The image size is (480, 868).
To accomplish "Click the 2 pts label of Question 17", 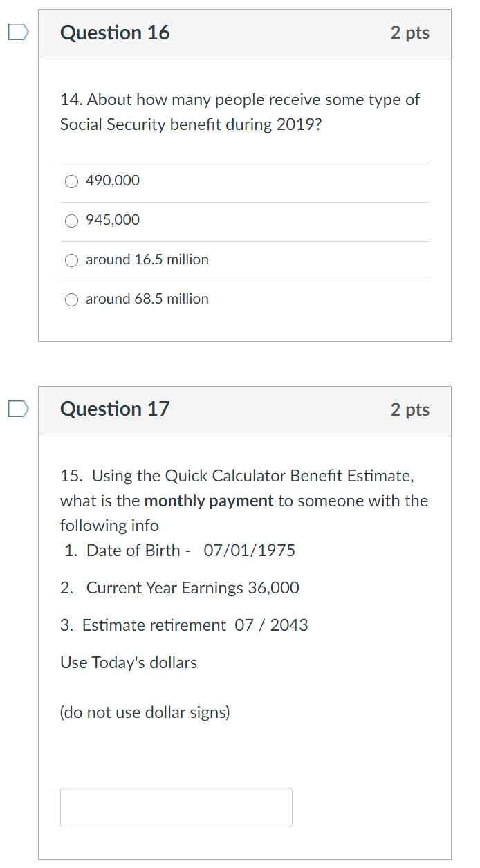I will coord(409,409).
